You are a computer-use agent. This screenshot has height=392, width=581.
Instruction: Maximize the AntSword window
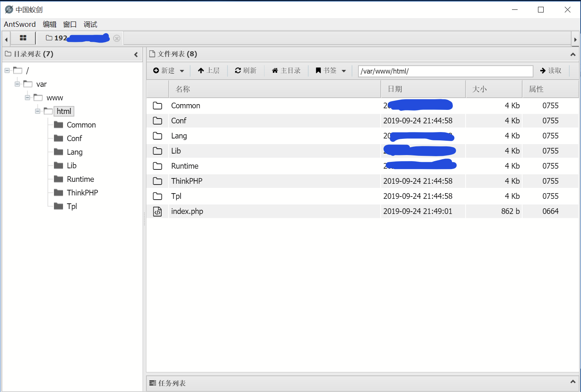click(x=541, y=9)
